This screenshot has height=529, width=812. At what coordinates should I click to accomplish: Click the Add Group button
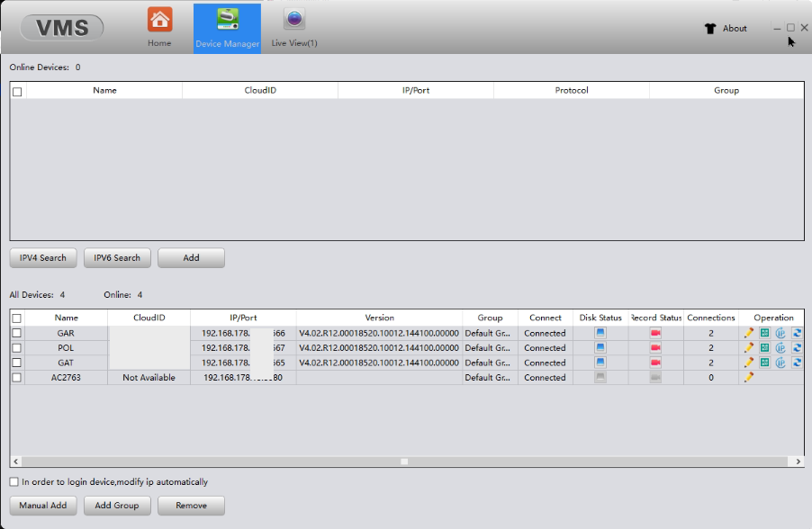pos(116,505)
